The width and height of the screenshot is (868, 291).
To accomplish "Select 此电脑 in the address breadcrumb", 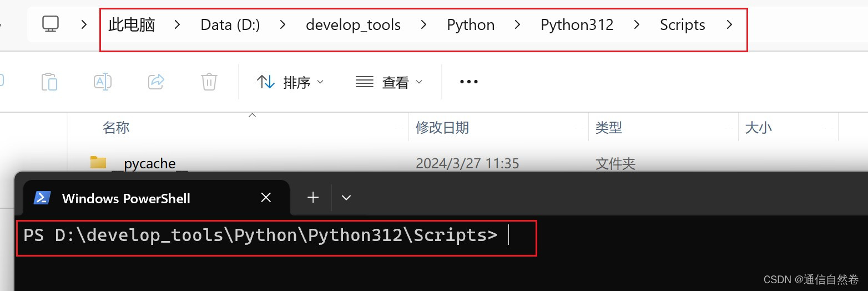I will (132, 24).
